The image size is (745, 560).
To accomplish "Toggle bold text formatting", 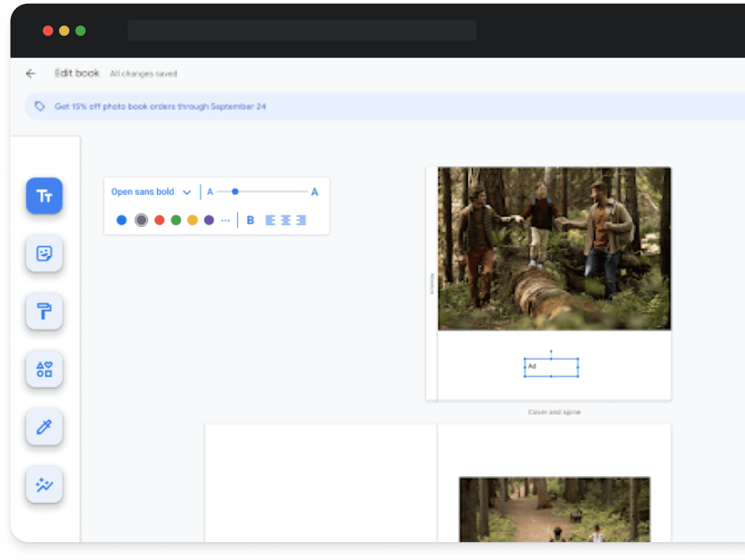I will pos(250,220).
